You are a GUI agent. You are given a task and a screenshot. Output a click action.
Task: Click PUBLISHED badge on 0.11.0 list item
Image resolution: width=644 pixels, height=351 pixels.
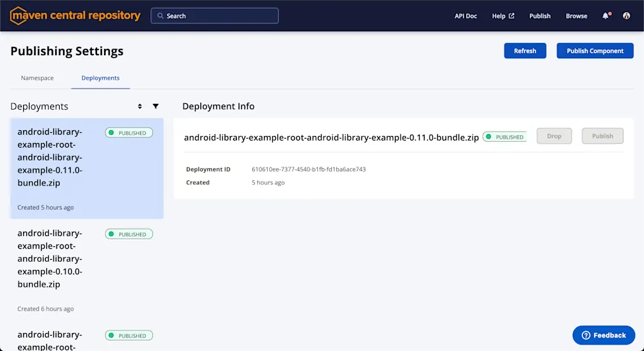129,133
